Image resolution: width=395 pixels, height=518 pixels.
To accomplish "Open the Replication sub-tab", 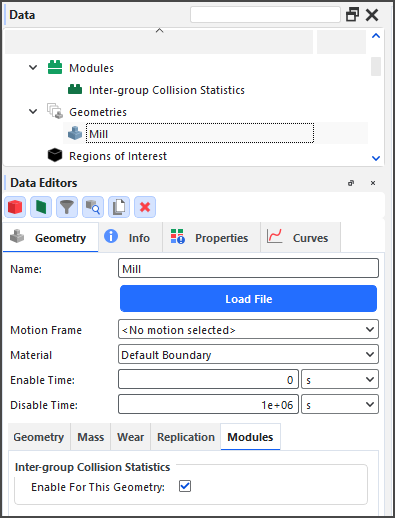I will (186, 437).
